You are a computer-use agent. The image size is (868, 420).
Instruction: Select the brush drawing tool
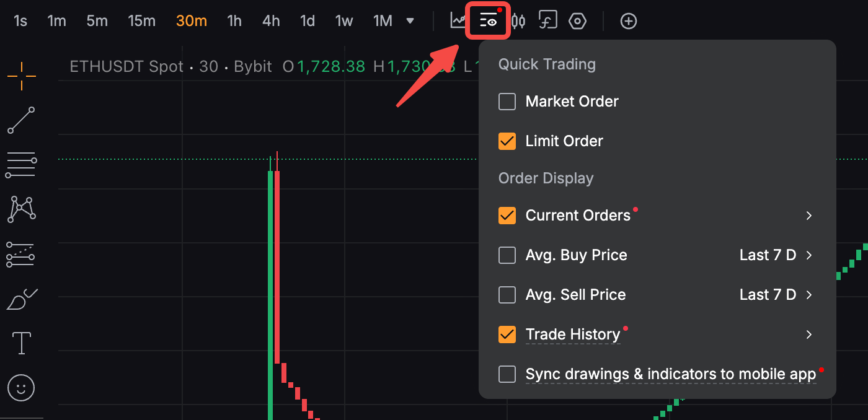22,299
